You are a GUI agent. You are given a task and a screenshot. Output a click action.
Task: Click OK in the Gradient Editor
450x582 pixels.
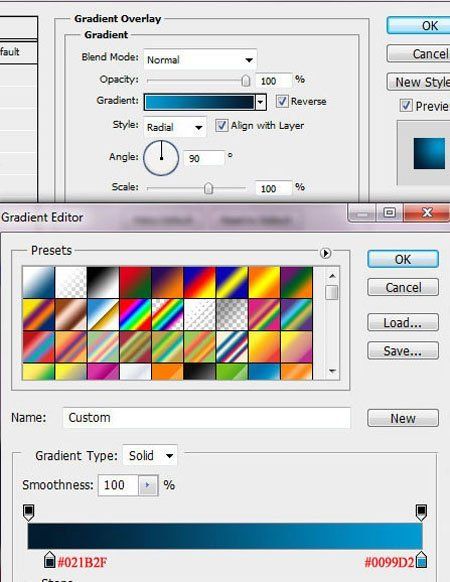403,259
